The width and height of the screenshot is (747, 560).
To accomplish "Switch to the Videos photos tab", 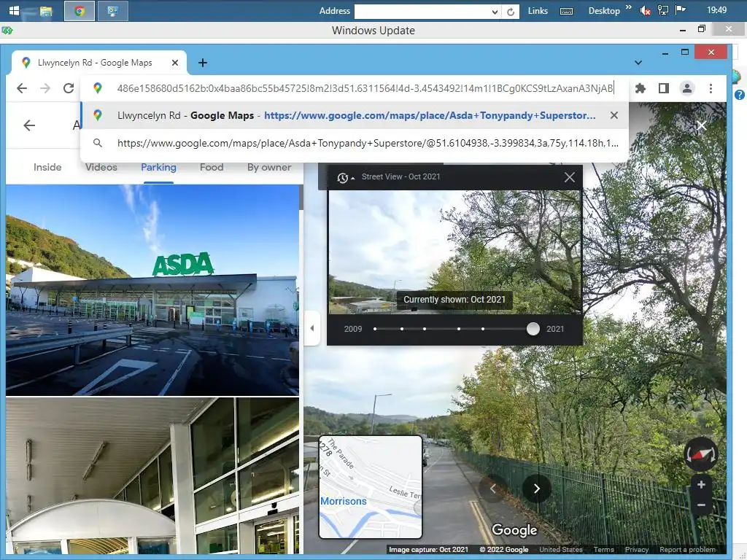I will coord(101,167).
